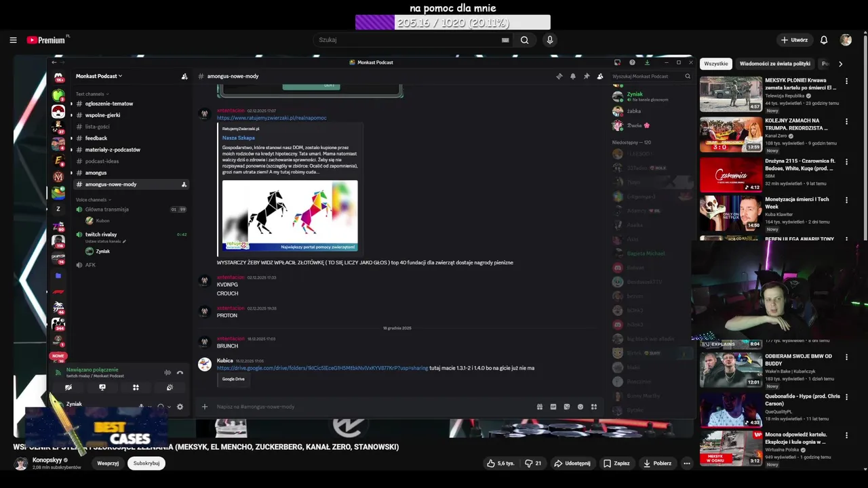Viewport: 868px width, 488px height.
Task: Mute microphone in Discord user panel
Action: (142, 407)
